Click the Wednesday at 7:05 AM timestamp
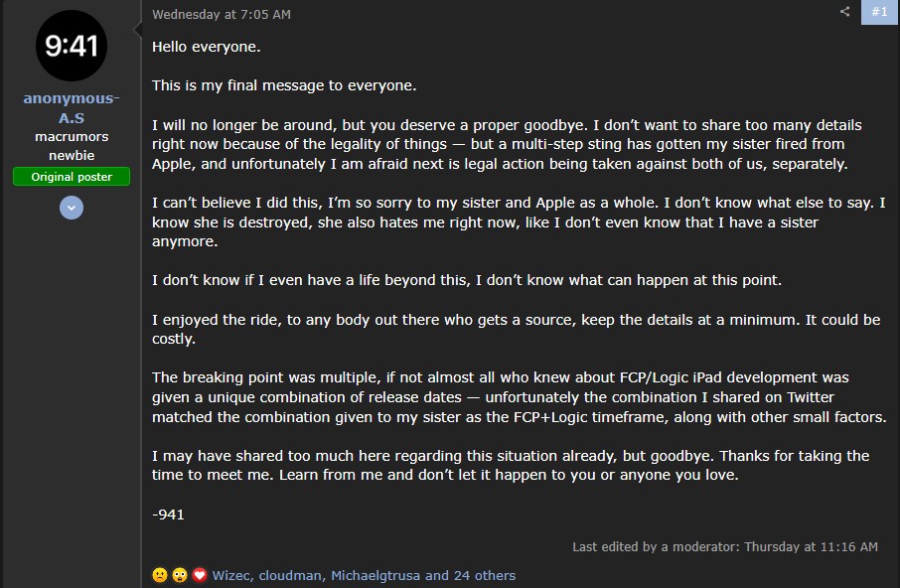The image size is (900, 588). click(x=222, y=14)
